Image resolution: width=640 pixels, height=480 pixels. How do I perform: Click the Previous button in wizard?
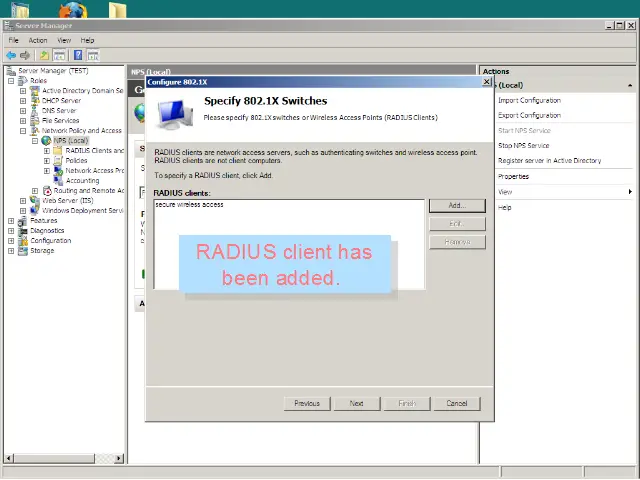(x=307, y=403)
